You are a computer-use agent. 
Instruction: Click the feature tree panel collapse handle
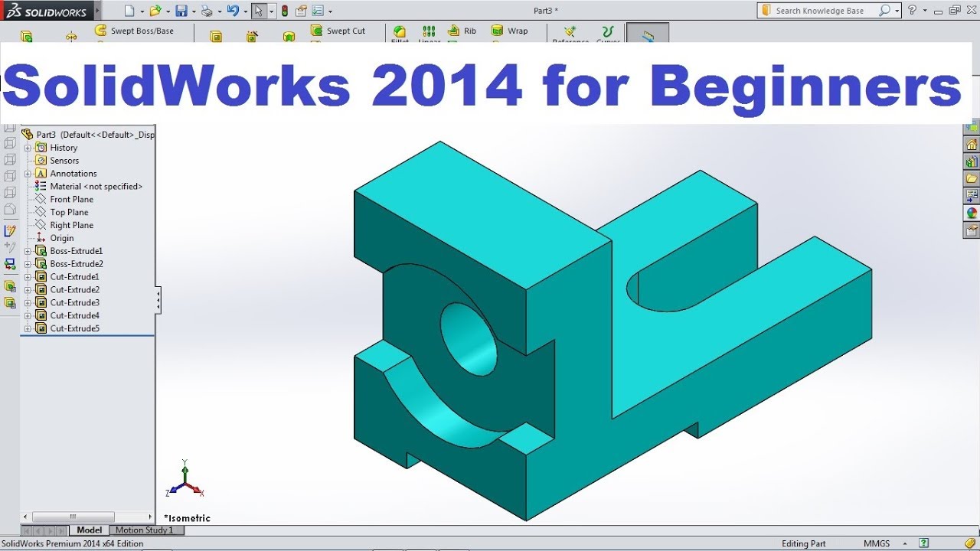click(x=158, y=300)
